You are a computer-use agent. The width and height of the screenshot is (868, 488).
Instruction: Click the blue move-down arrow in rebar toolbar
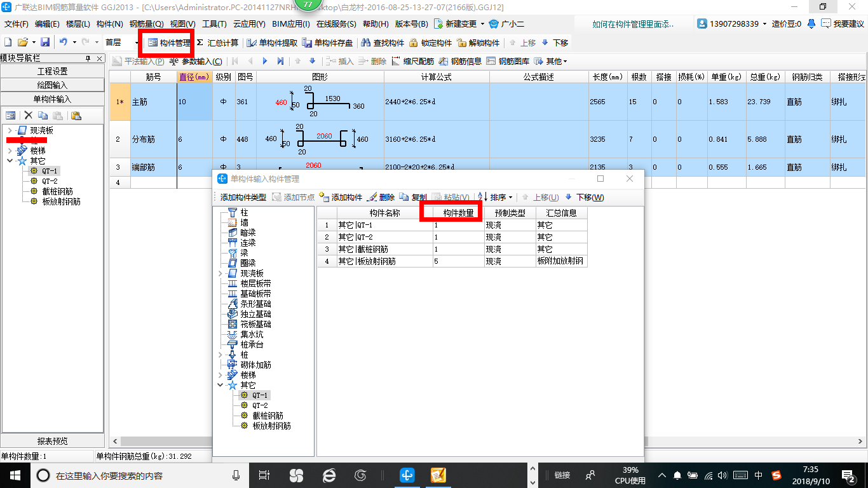click(x=312, y=62)
